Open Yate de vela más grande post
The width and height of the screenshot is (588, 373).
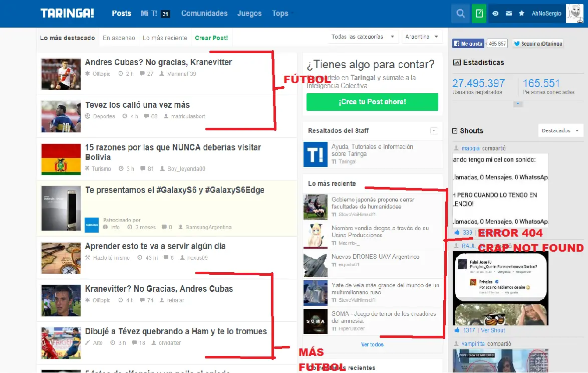(385, 289)
